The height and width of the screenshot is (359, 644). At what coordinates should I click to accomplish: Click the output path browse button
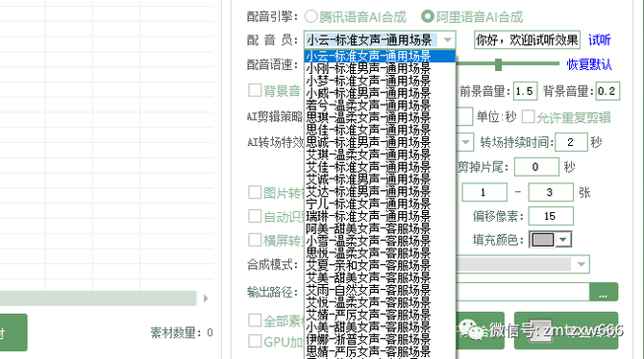tap(604, 292)
